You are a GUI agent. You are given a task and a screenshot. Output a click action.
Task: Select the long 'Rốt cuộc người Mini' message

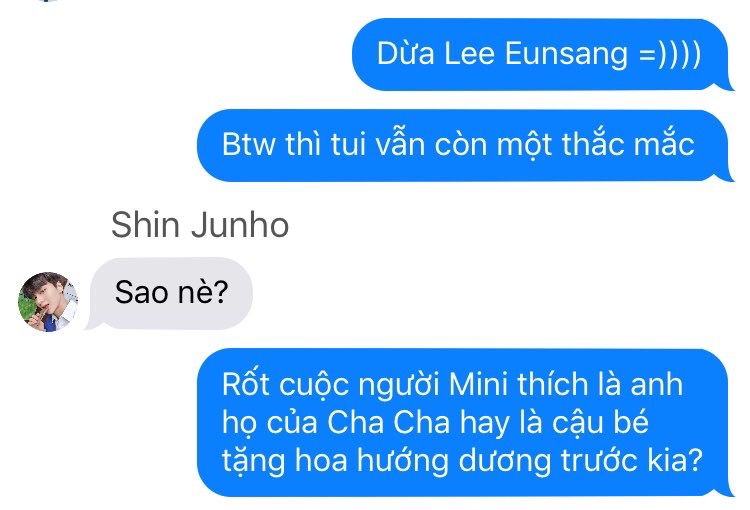464,422
